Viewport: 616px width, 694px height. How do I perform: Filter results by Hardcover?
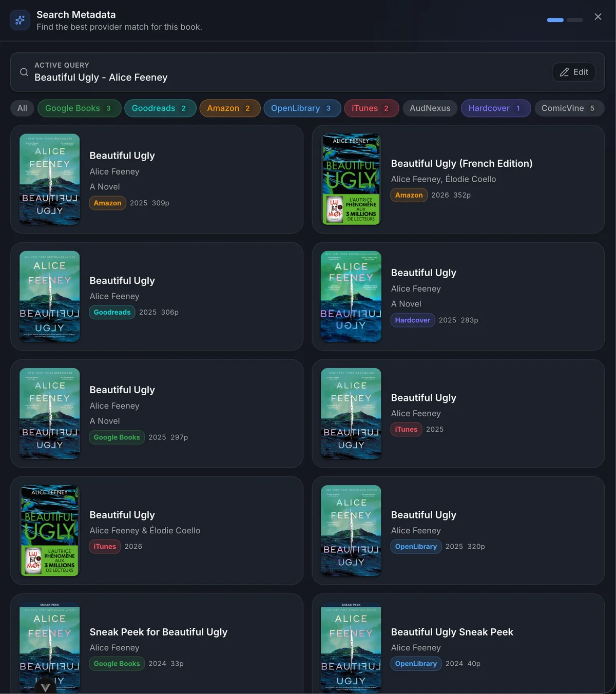496,108
